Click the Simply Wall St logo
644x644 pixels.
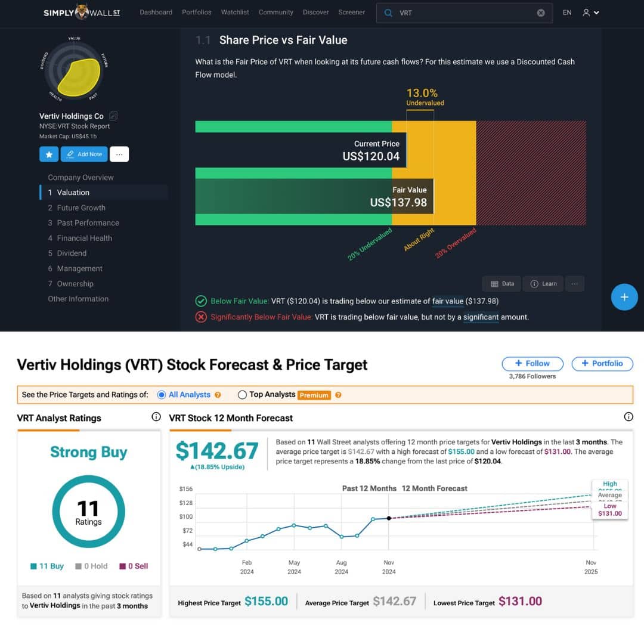(82, 12)
